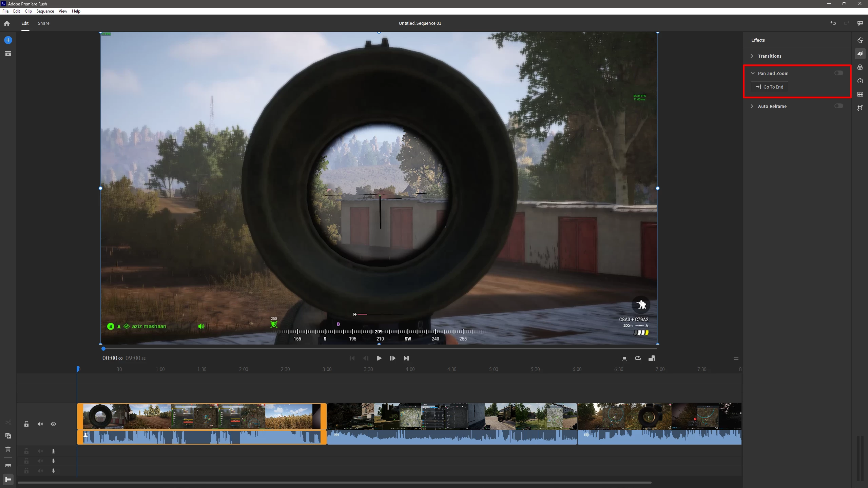
Task: Collapse the Pan and Zoom section
Action: pos(752,73)
